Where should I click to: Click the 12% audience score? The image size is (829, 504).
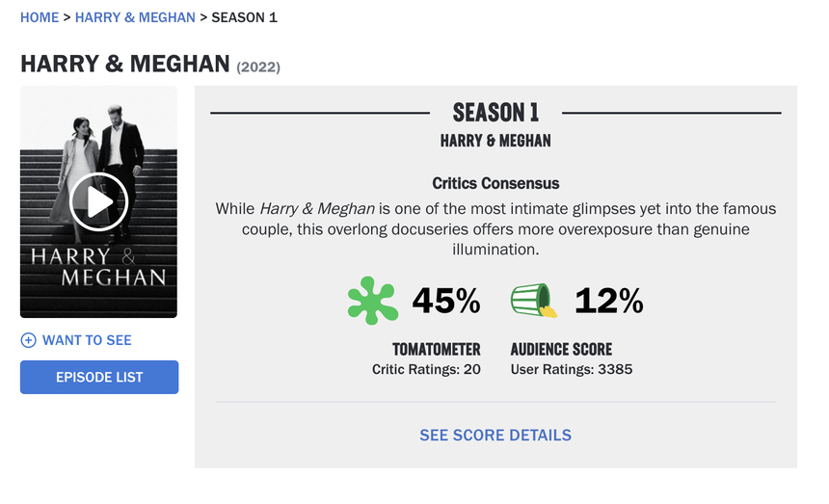pos(608,302)
